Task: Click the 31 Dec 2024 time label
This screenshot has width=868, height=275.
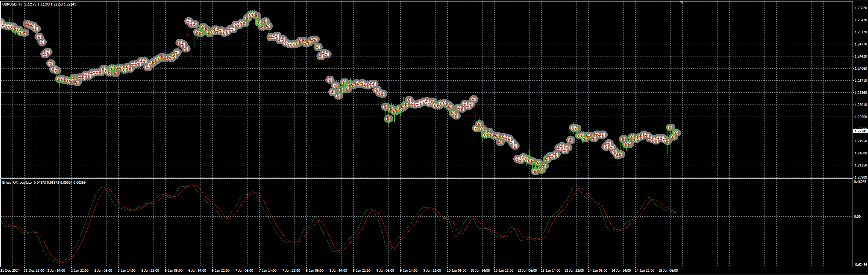Action: 10,271
